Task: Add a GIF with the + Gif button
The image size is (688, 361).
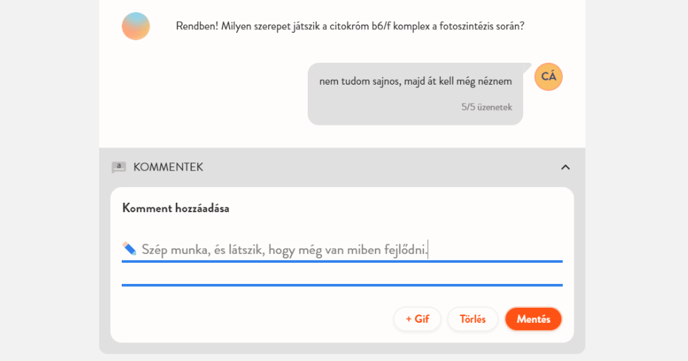Action: pyautogui.click(x=417, y=319)
